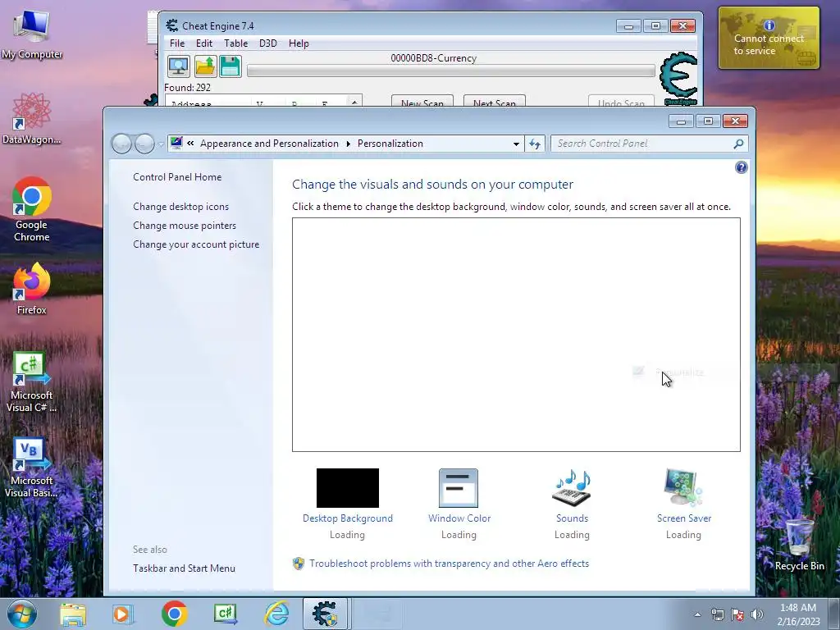Open Cheat Engine File menu
This screenshot has height=630, width=840.
177,43
